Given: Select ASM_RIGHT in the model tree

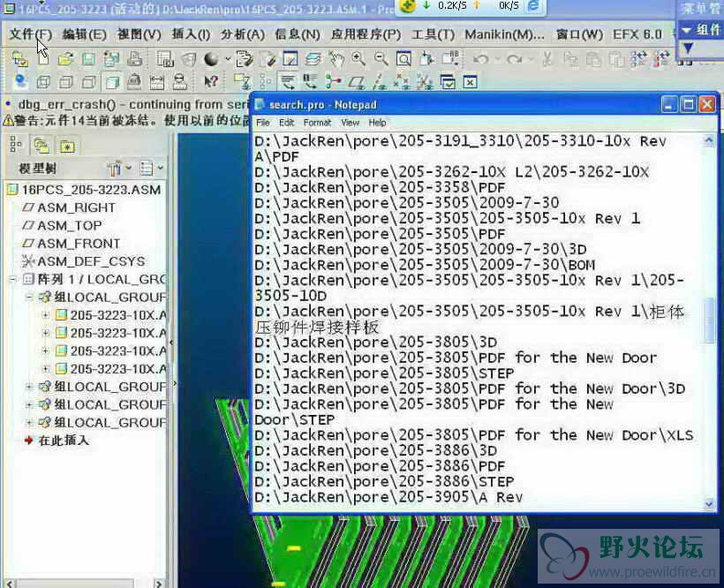Looking at the screenshot, I should [76, 207].
